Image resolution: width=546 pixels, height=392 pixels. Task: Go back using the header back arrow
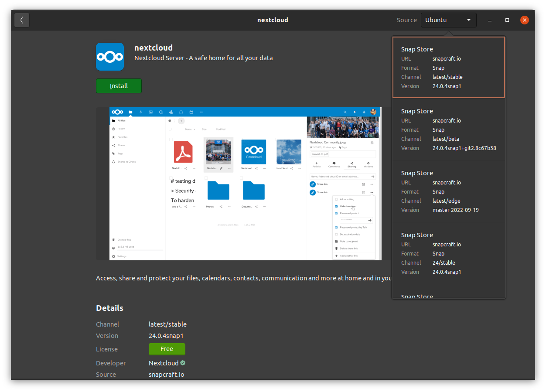click(x=22, y=20)
